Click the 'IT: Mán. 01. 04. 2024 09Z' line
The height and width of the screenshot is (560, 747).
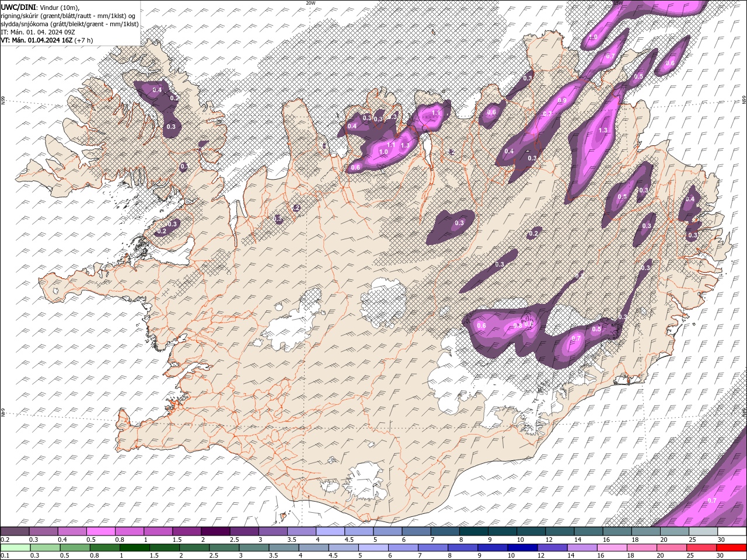click(x=39, y=32)
